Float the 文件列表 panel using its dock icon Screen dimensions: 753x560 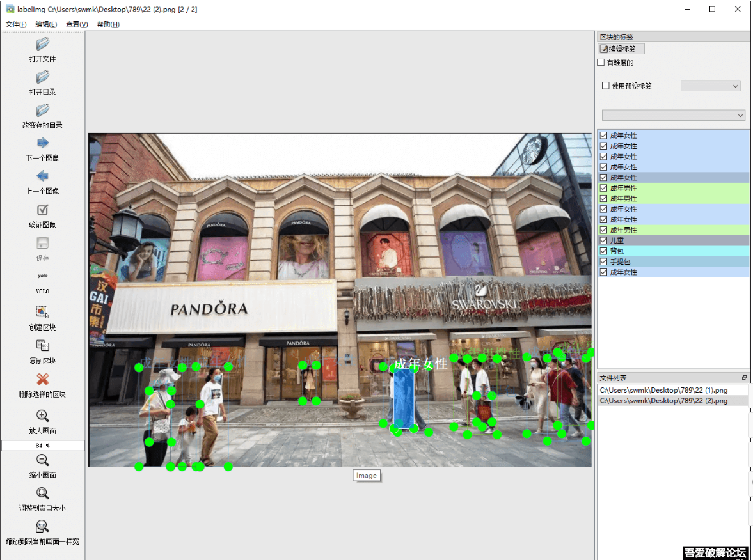coord(744,378)
